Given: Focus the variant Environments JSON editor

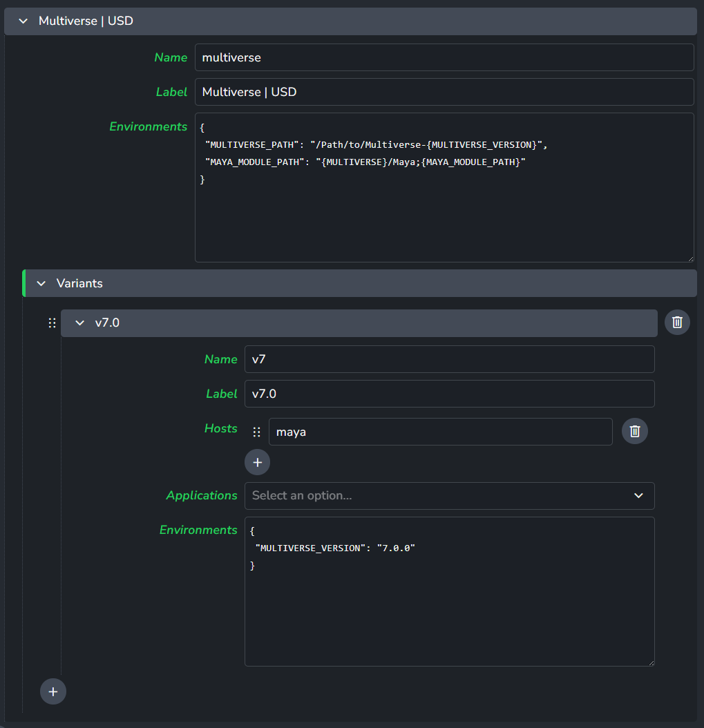Looking at the screenshot, I should [450, 591].
